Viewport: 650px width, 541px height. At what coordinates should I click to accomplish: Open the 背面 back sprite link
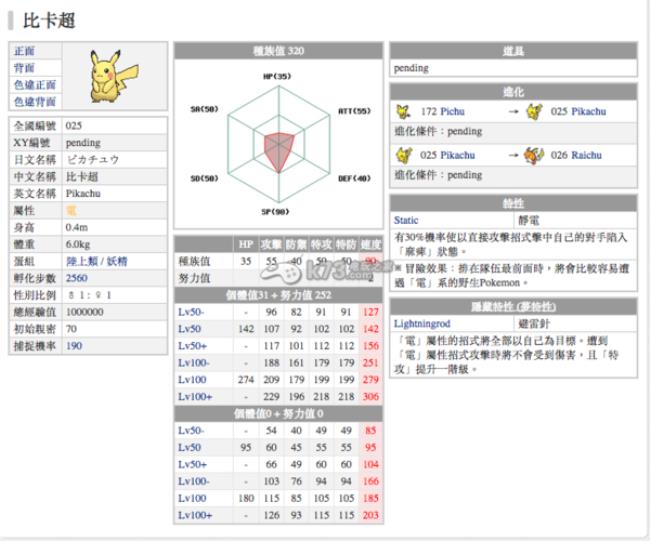click(x=24, y=68)
